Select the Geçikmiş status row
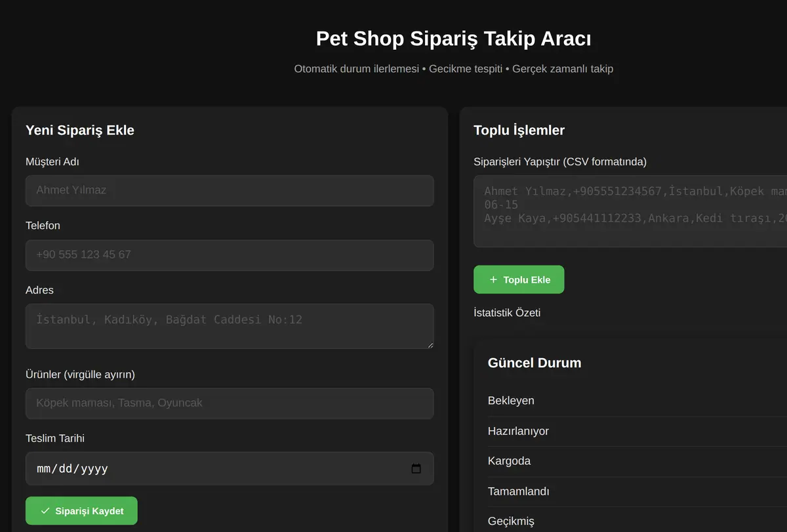The height and width of the screenshot is (532, 787). pyautogui.click(x=637, y=521)
